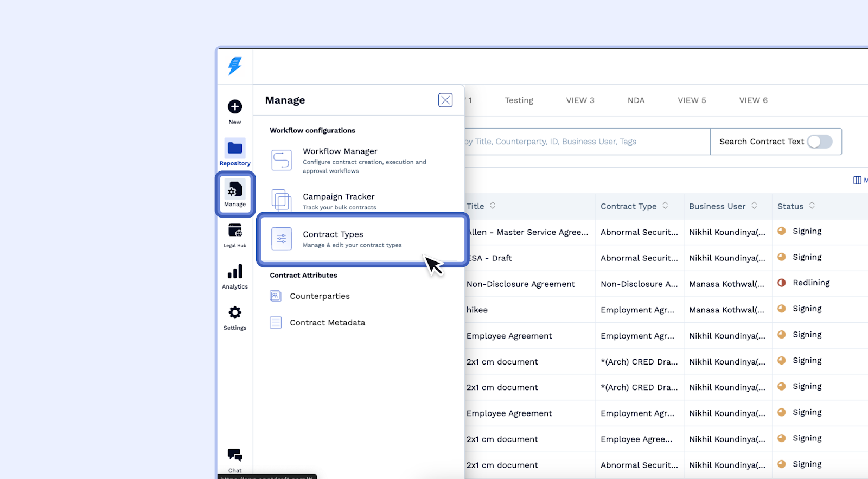Sort by the Status column
The height and width of the screenshot is (479, 868).
pos(812,206)
